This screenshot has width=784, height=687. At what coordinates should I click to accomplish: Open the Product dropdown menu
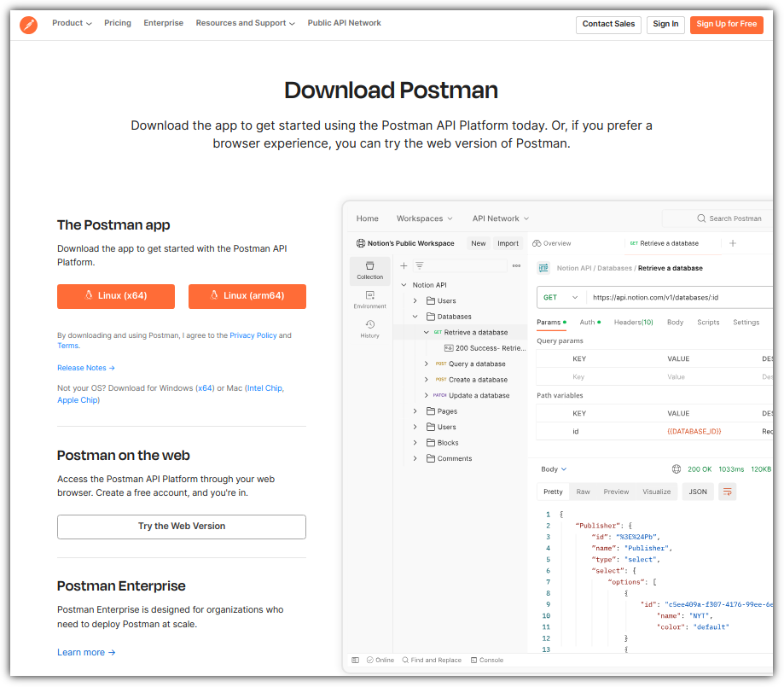pyautogui.click(x=72, y=23)
